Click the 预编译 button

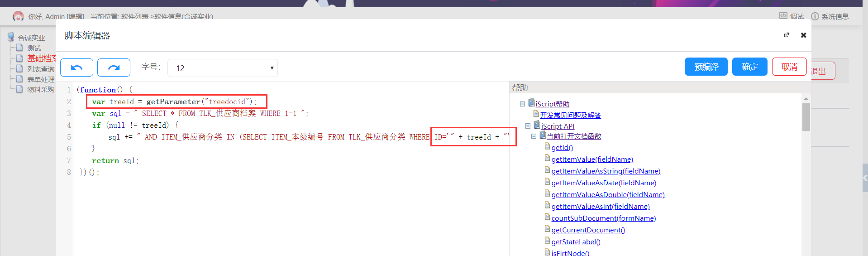(x=706, y=67)
